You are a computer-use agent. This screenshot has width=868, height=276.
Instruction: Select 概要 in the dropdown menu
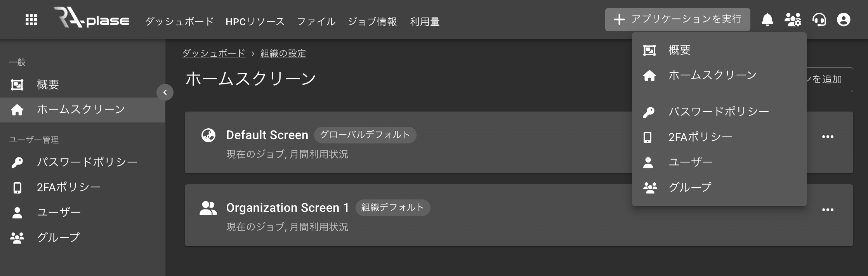tap(679, 50)
